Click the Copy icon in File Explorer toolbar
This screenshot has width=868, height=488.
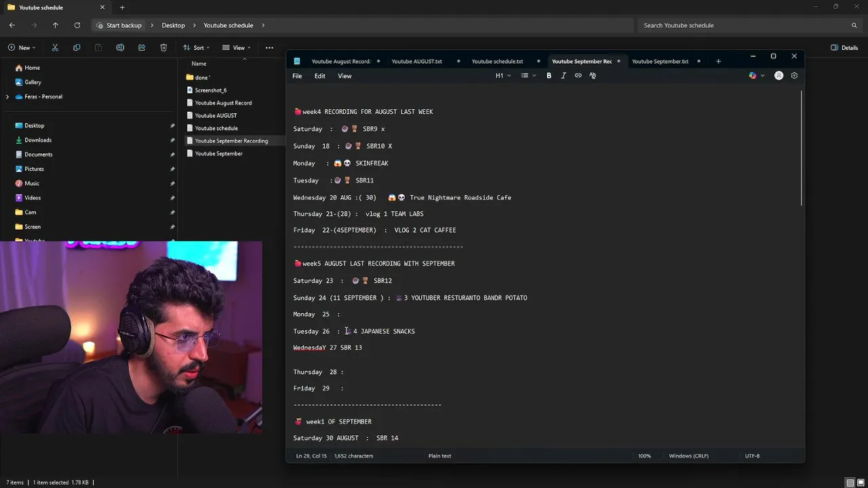[77, 47]
